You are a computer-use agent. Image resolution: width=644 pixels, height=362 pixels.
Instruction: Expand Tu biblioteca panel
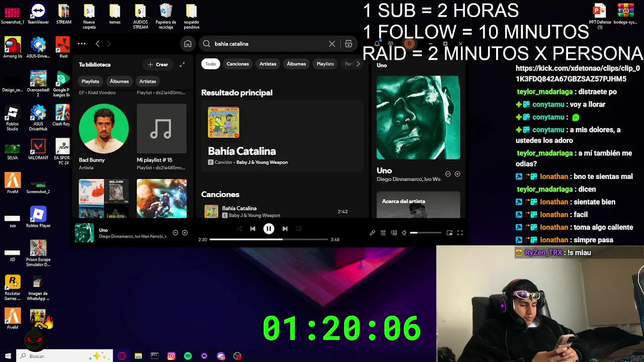coord(182,64)
